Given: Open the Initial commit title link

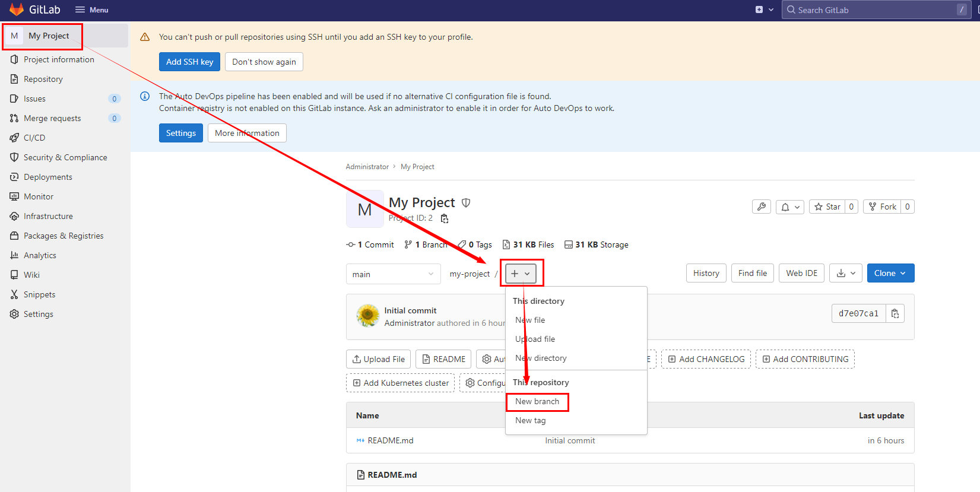Looking at the screenshot, I should pyautogui.click(x=410, y=310).
